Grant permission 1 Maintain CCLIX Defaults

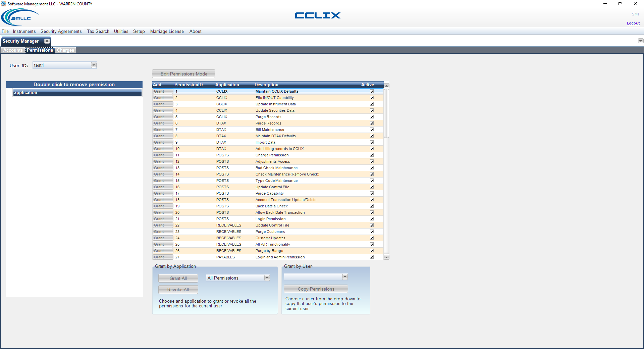(x=163, y=91)
